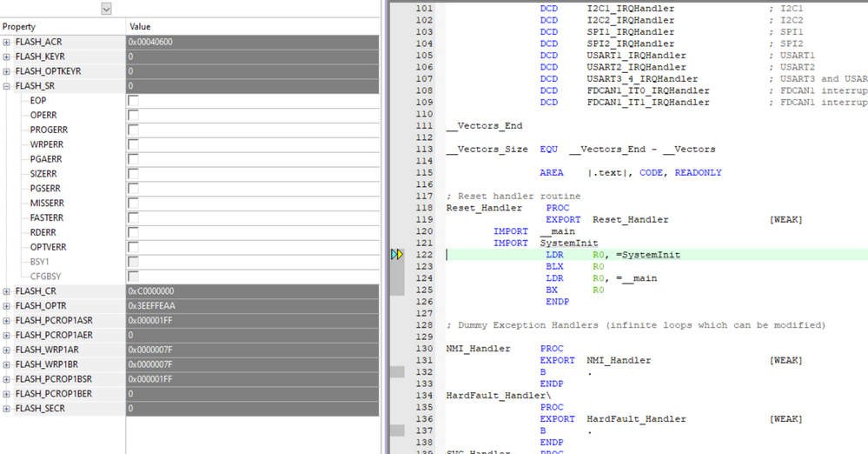The width and height of the screenshot is (868, 454).
Task: Open the dropdown above the Property list
Action: [106, 9]
